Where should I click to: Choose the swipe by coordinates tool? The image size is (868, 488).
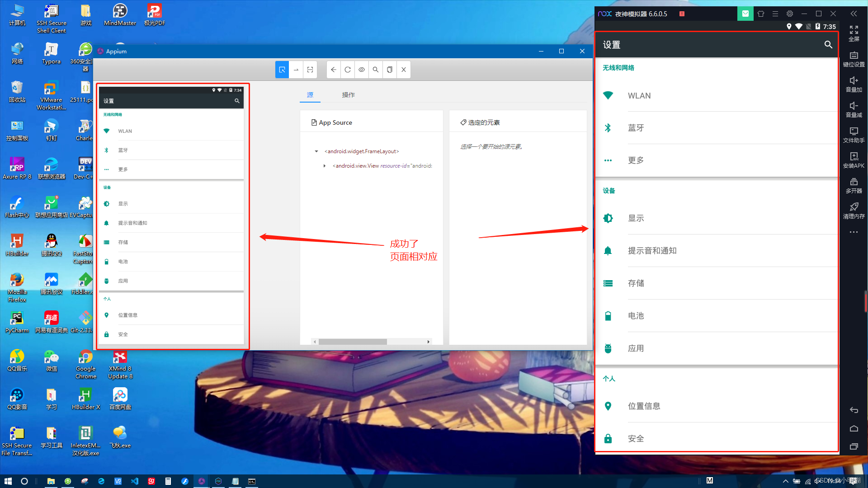(296, 70)
